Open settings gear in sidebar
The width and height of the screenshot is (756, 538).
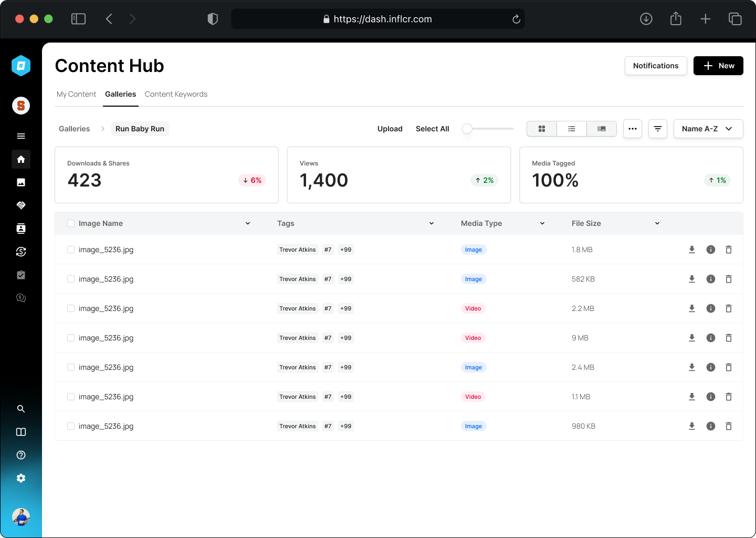(21, 478)
